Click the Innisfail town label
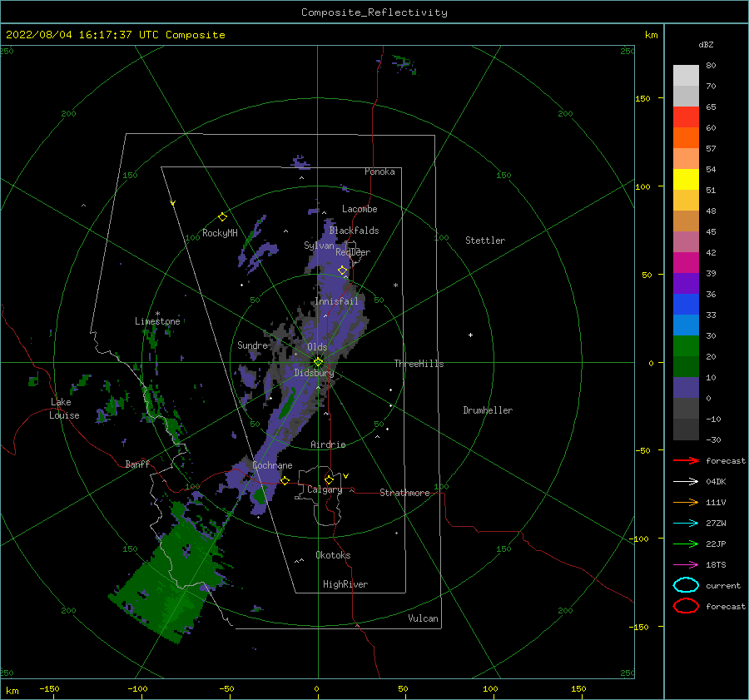The image size is (749, 700). click(x=336, y=301)
